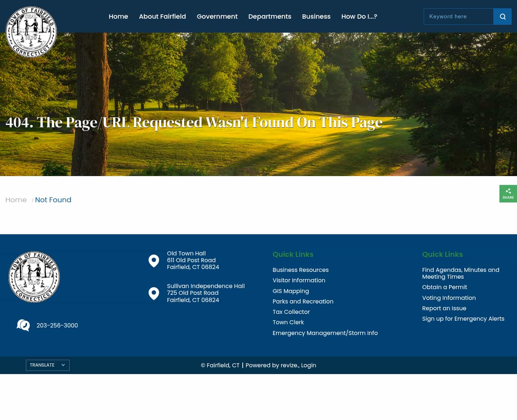Click the pin next to Sullivan Independence Hall
The height and width of the screenshot is (420, 517).
coord(154,293)
